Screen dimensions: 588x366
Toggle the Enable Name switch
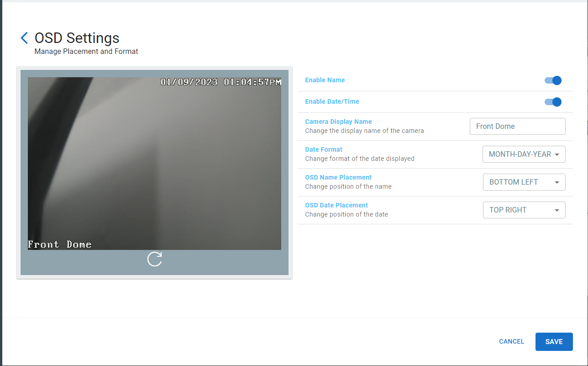point(553,80)
